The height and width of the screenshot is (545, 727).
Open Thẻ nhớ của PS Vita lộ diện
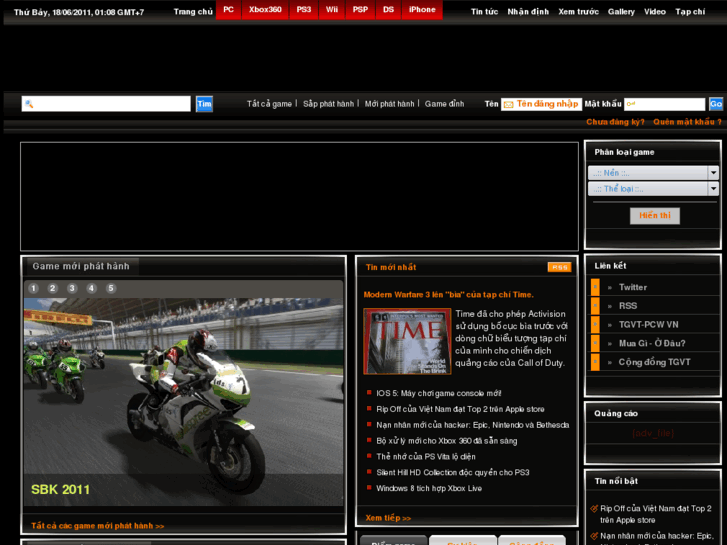pos(426,456)
